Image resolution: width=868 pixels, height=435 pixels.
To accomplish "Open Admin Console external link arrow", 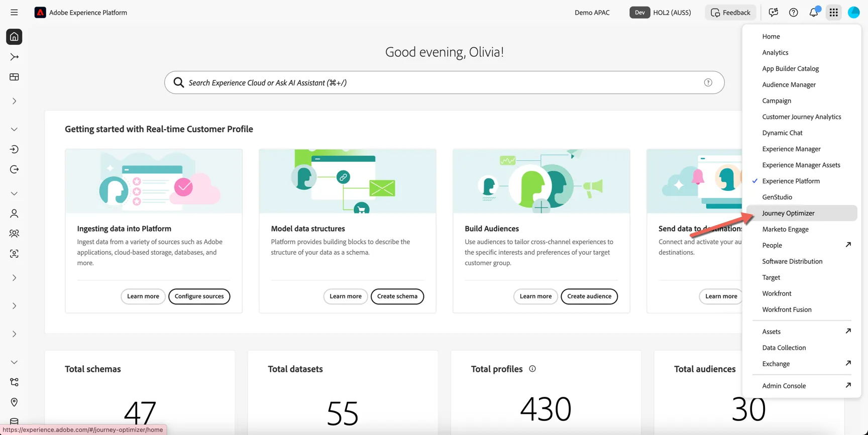I will click(x=848, y=385).
